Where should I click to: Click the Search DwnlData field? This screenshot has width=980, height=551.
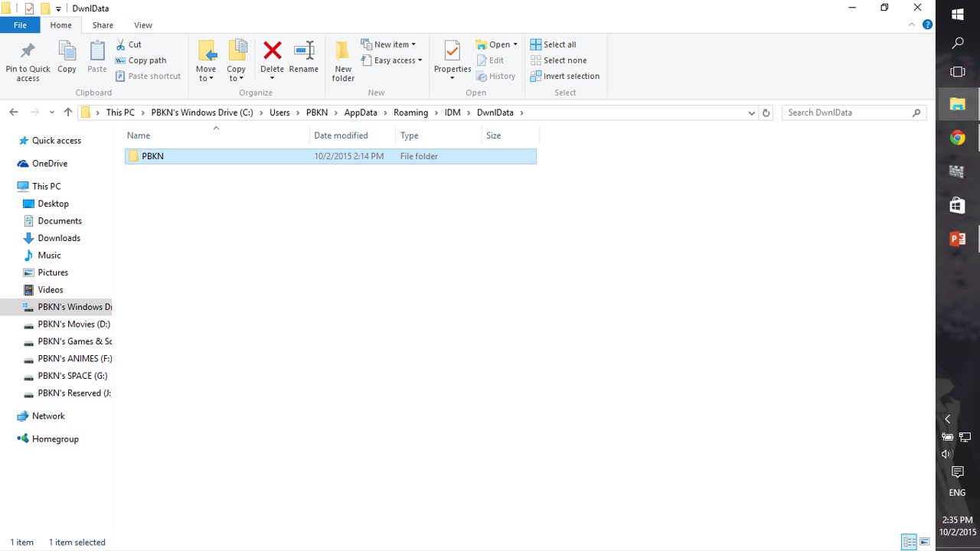pyautogui.click(x=847, y=112)
